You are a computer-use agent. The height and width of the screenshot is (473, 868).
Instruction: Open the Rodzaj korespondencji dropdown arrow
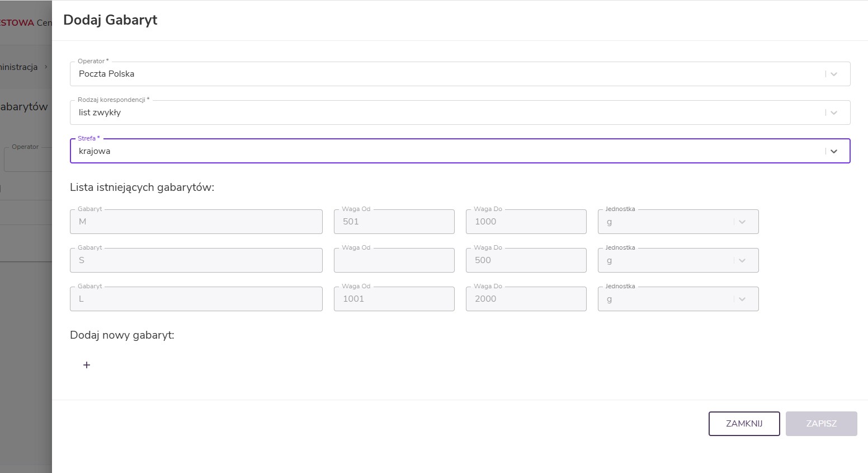tap(833, 113)
